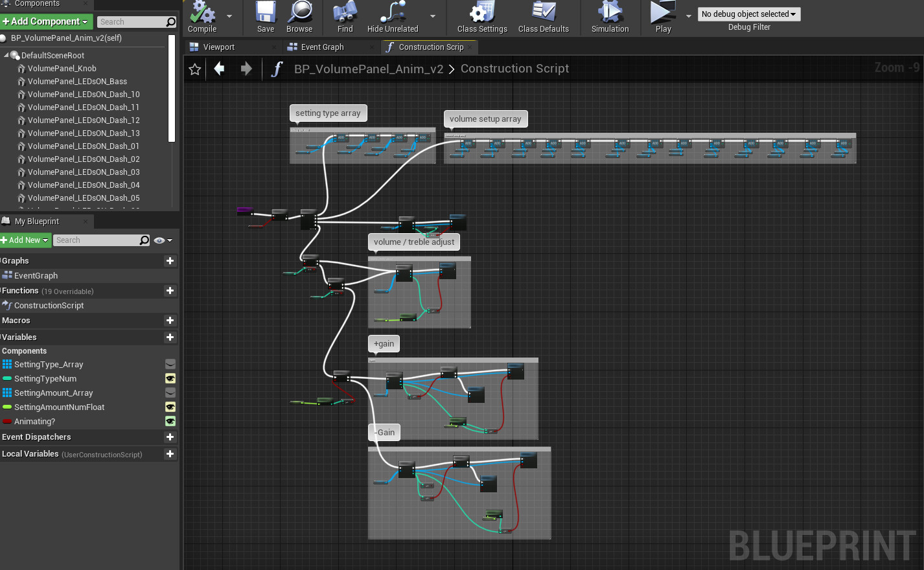
Task: Open the Compile options dropdown arrow
Action: coord(229,16)
